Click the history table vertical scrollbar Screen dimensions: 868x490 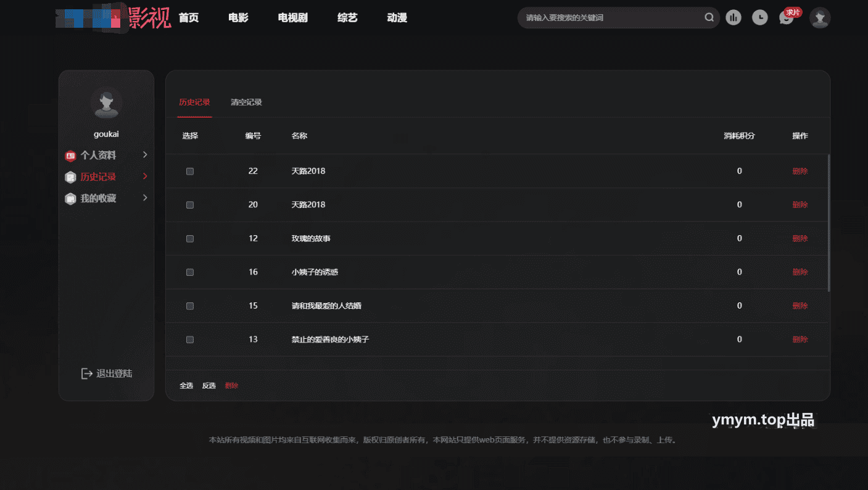point(829,223)
